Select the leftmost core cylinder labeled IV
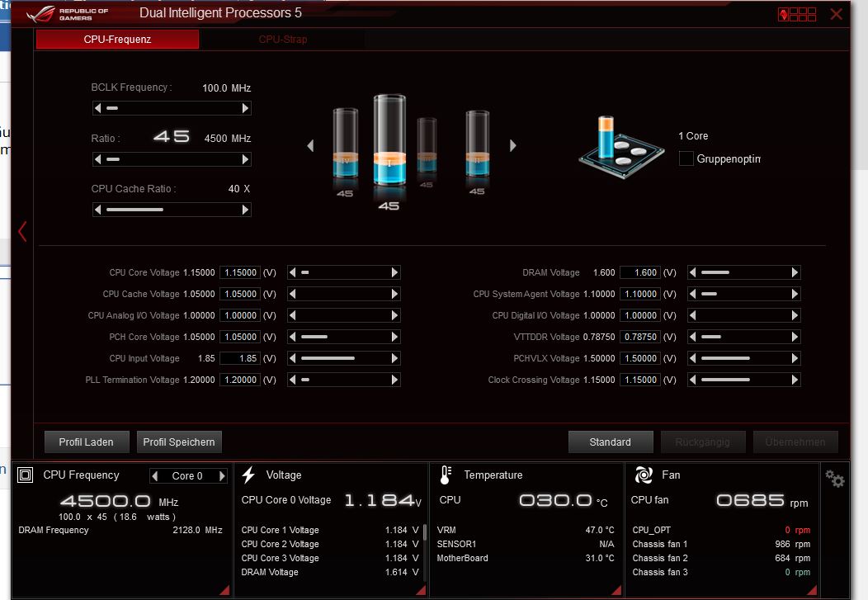The image size is (868, 600). coord(346,143)
